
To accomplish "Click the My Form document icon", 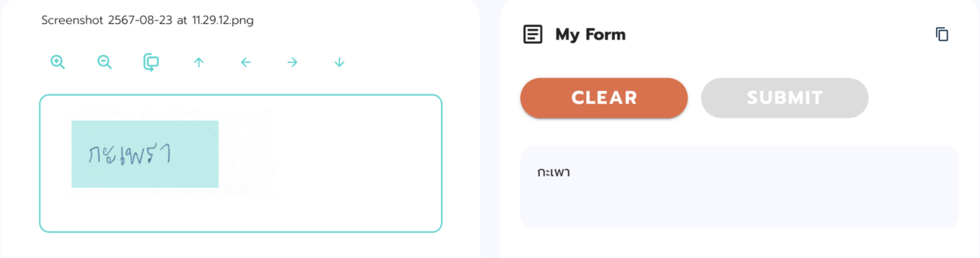I will click(x=532, y=34).
